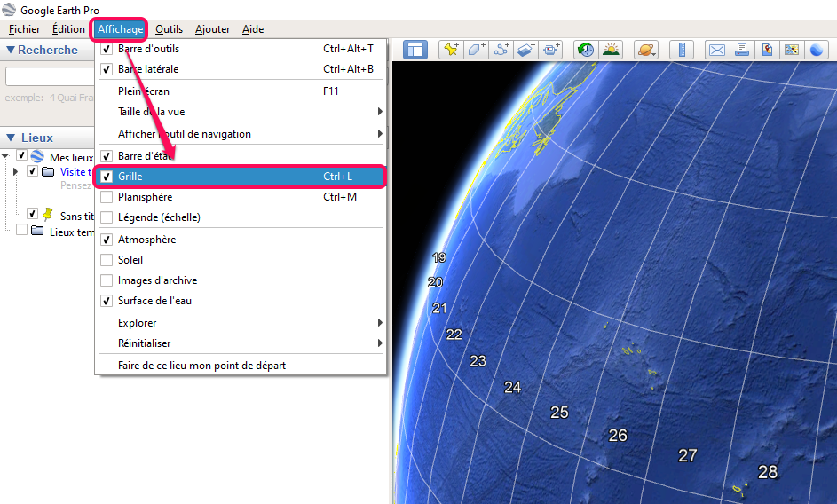The image size is (837, 504).
Task: Open the Aide menu
Action: (x=252, y=29)
